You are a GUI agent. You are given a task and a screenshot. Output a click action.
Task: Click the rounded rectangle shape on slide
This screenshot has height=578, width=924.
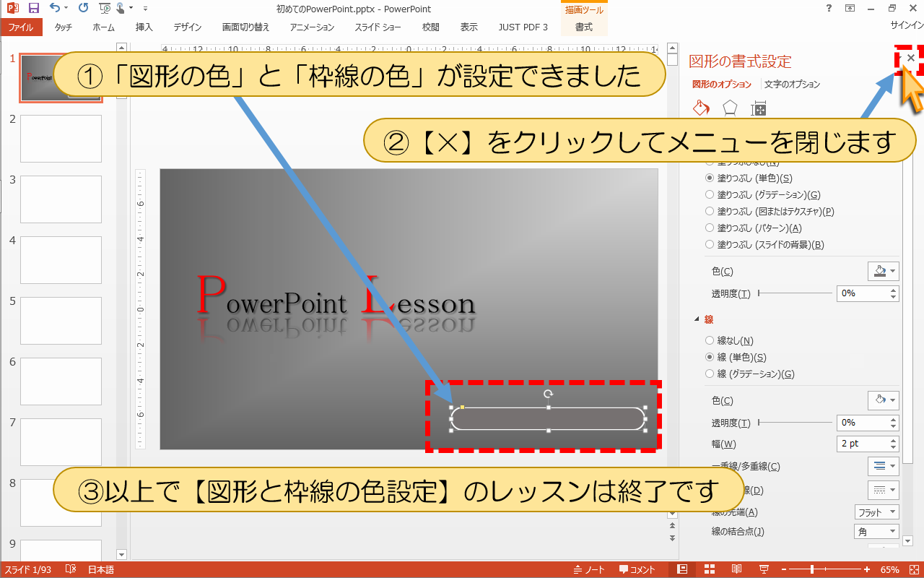click(548, 418)
